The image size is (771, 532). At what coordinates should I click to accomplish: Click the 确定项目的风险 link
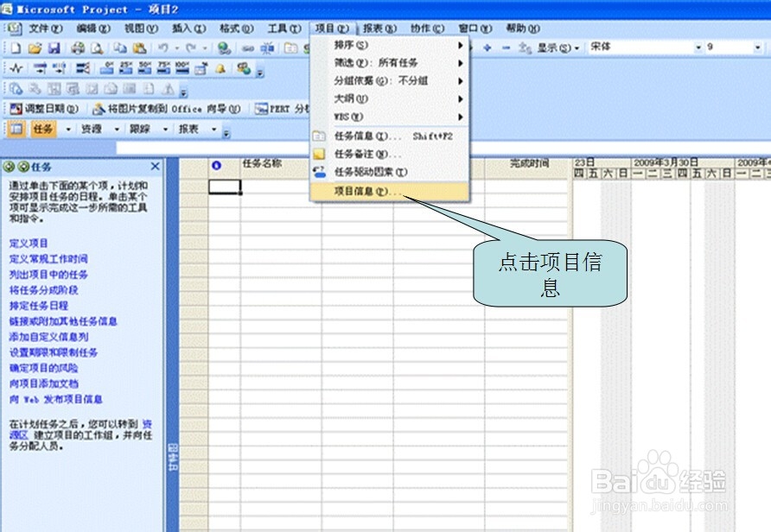tap(43, 368)
